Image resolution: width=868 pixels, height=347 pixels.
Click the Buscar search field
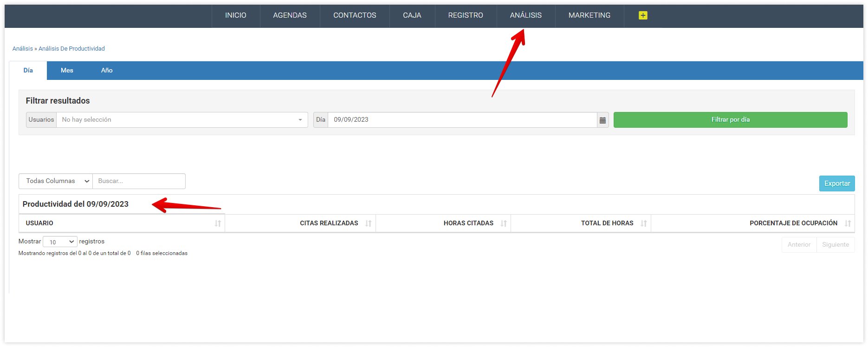click(139, 181)
